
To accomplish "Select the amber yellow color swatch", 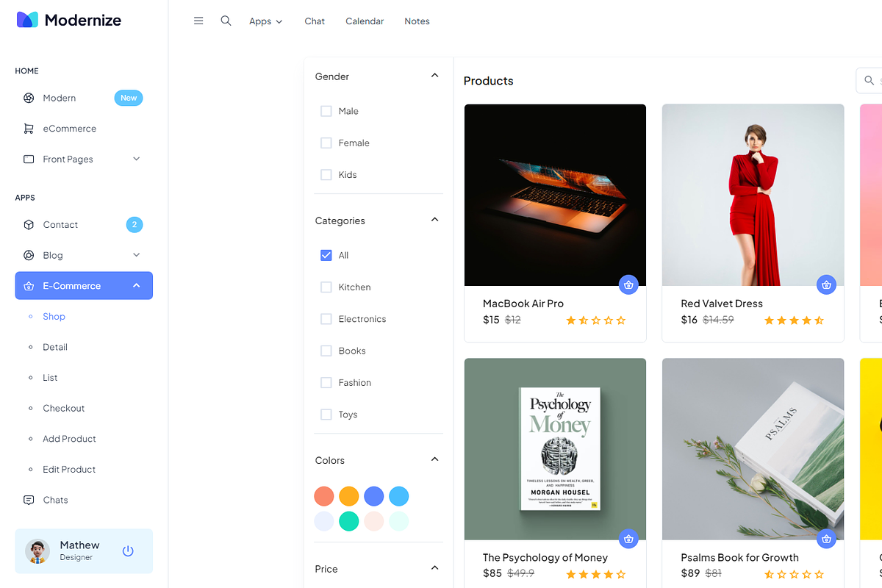I will [349, 496].
